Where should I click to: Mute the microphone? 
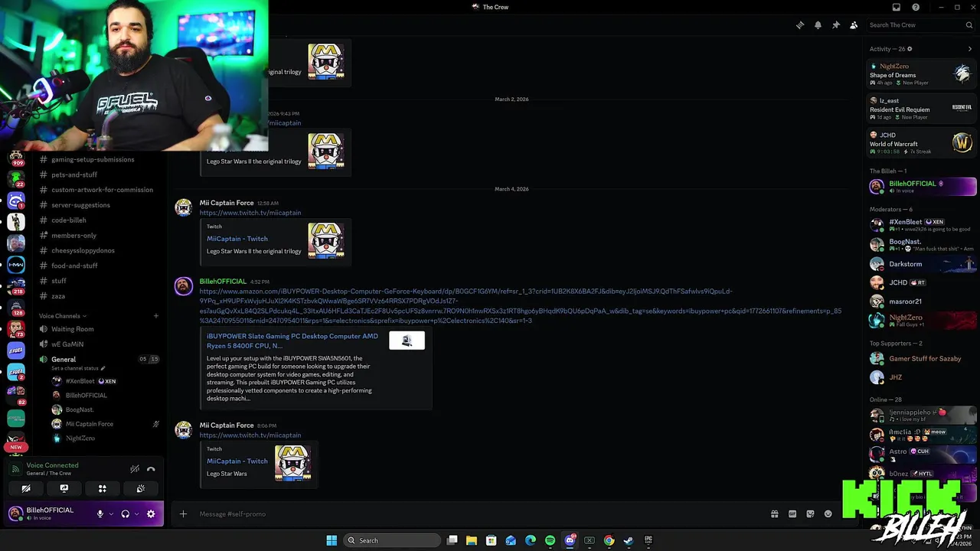tap(100, 514)
